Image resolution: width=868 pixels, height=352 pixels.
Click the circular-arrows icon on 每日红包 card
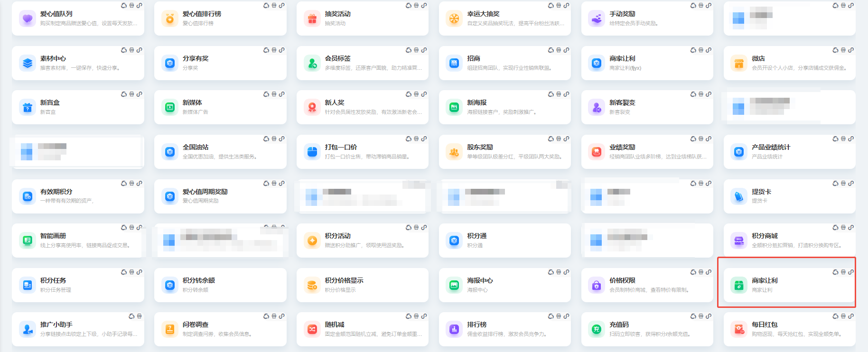point(836,316)
